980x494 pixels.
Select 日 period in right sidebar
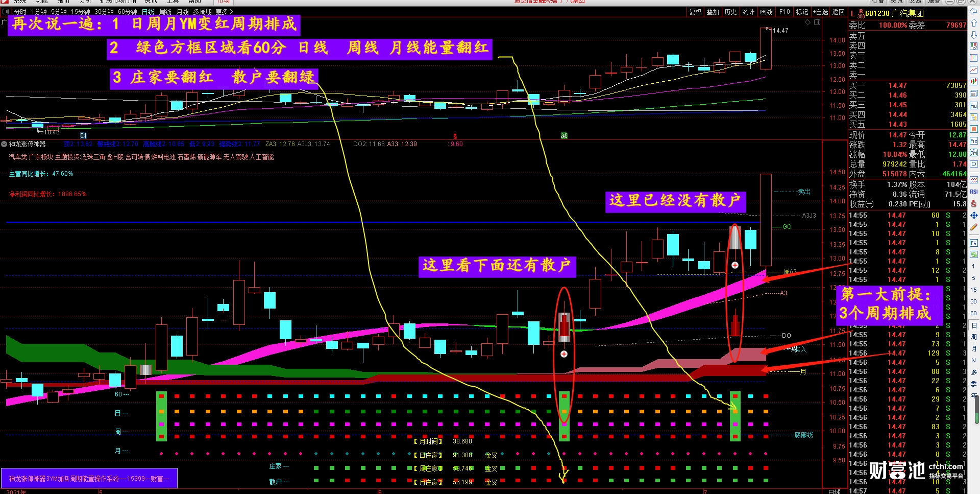973,325
